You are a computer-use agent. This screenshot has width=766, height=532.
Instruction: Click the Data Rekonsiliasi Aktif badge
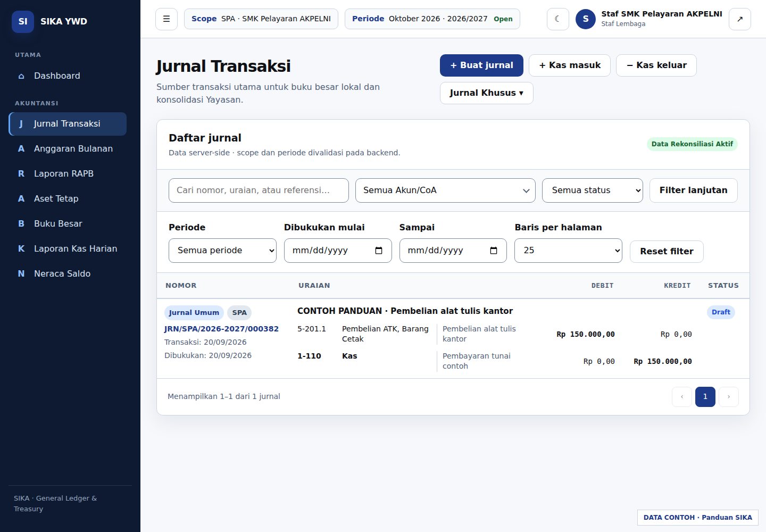tap(692, 144)
